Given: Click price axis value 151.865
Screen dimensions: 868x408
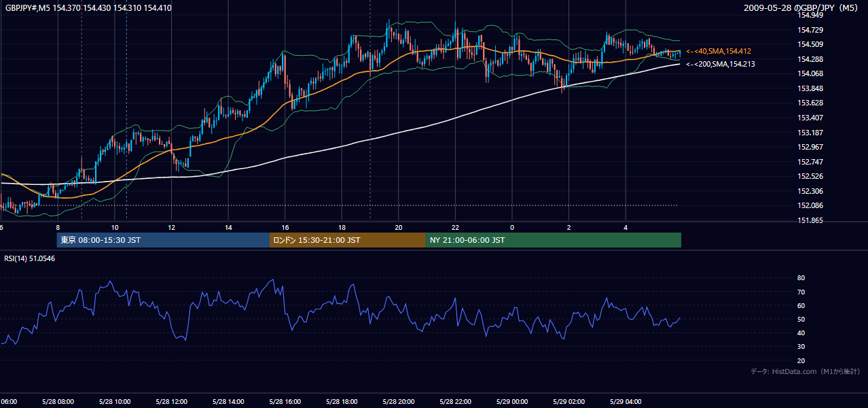Looking at the screenshot, I should pyautogui.click(x=810, y=221).
